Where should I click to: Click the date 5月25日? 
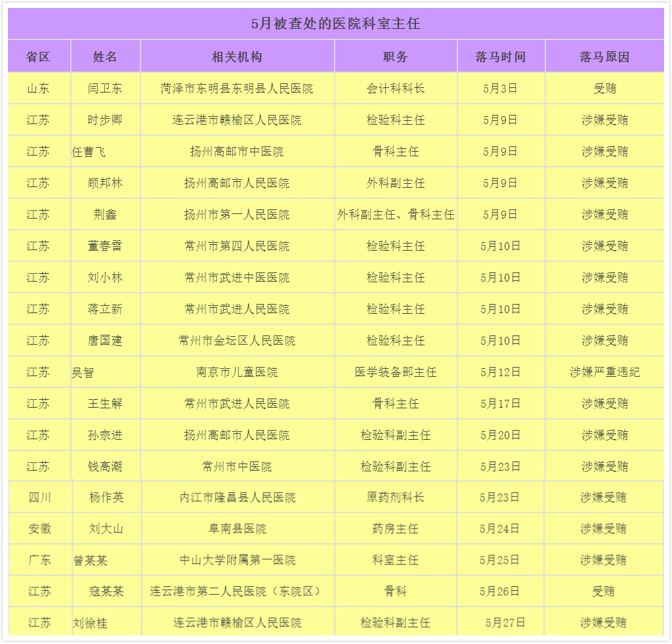[x=499, y=560]
